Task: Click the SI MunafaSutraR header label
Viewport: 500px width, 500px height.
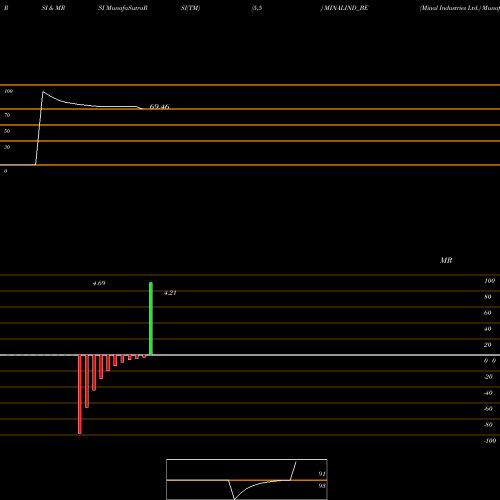Action: 123,8
